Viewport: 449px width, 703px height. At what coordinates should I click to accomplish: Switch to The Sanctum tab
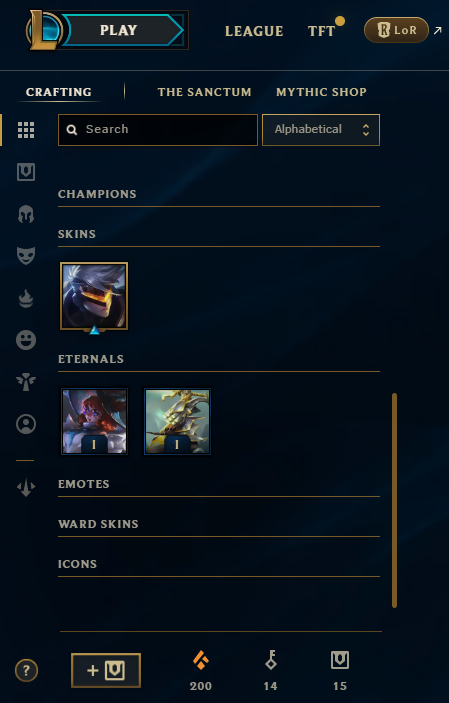point(205,92)
